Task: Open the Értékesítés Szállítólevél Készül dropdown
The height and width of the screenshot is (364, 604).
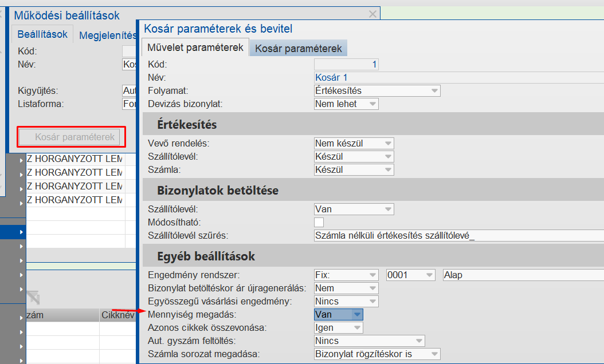Action: point(354,157)
